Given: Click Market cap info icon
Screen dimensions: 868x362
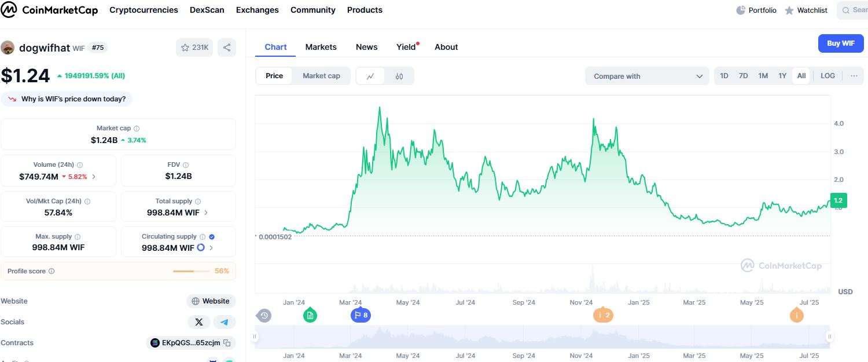Looking at the screenshot, I should [137, 129].
